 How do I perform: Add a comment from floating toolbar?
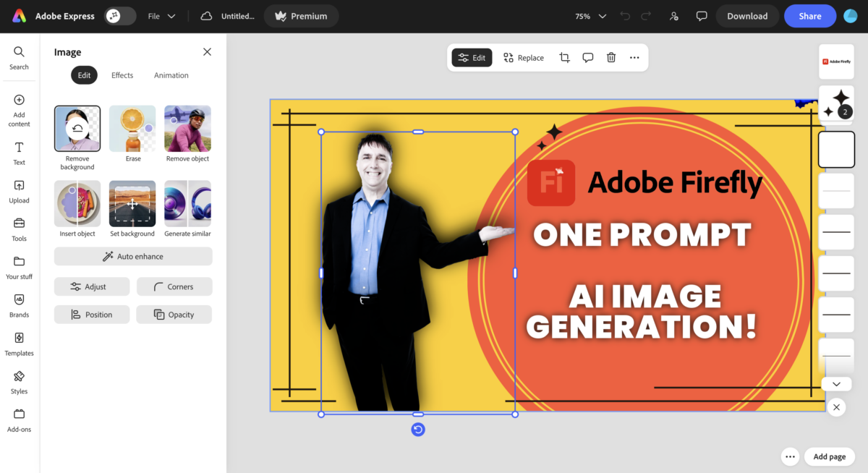tap(588, 58)
